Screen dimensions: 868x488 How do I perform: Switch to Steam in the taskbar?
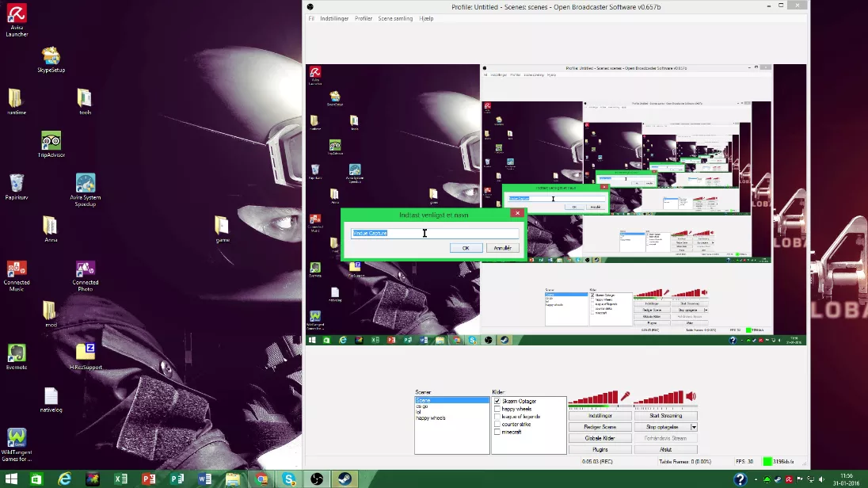click(345, 478)
